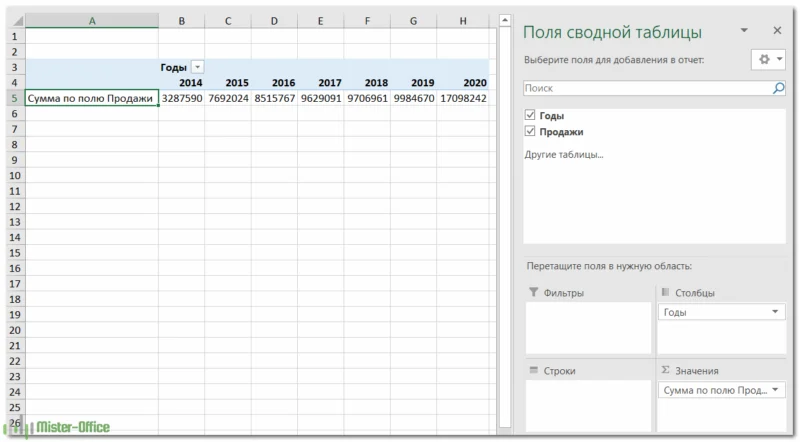
Task: Click the cell with value 17098242
Action: (463, 98)
